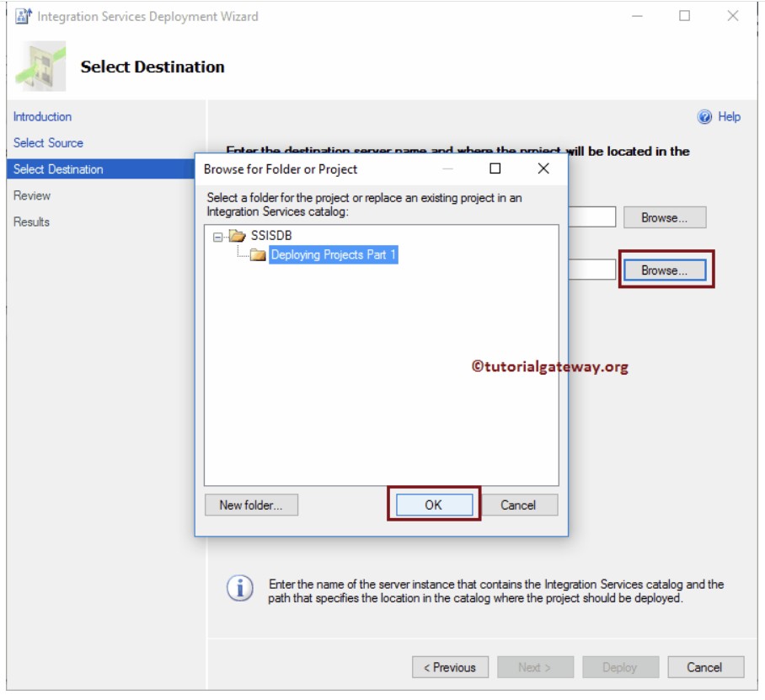The image size is (765, 700).
Task: Click the SSISDB open-folder icon
Action: point(237,236)
